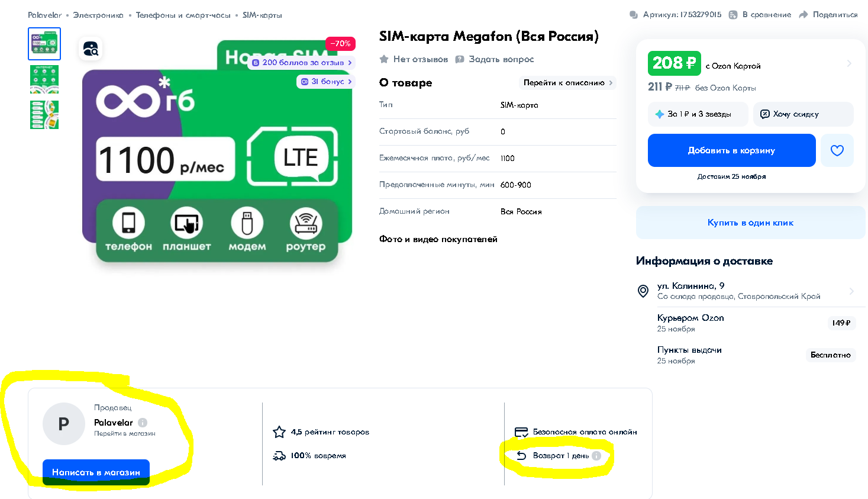
Task: Expand price details chevron next to Ozon Картой
Action: [849, 63]
